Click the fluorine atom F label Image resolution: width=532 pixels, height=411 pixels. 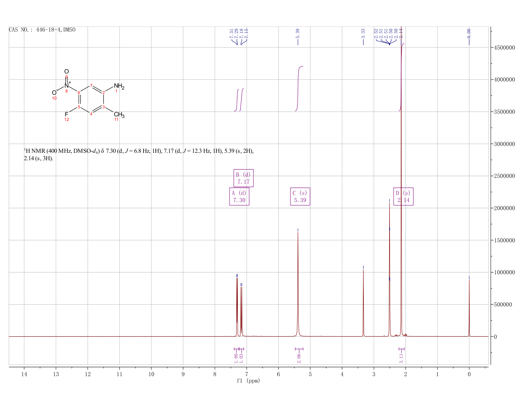point(66,114)
